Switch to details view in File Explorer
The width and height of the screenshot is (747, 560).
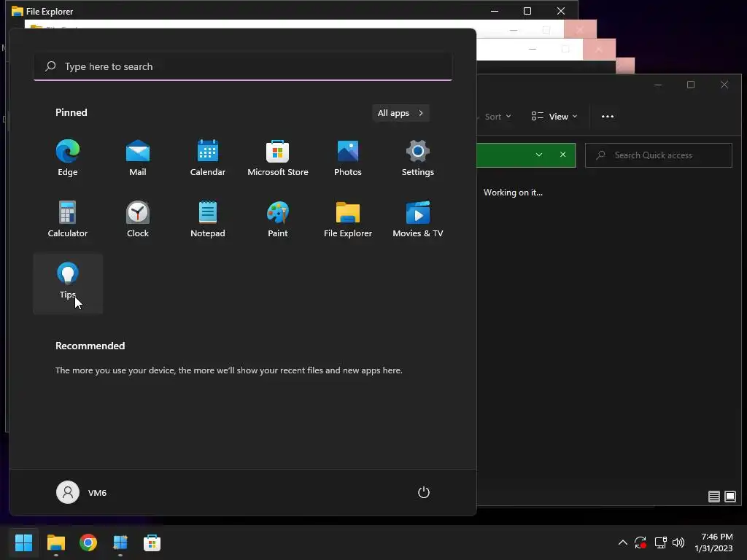click(x=713, y=497)
